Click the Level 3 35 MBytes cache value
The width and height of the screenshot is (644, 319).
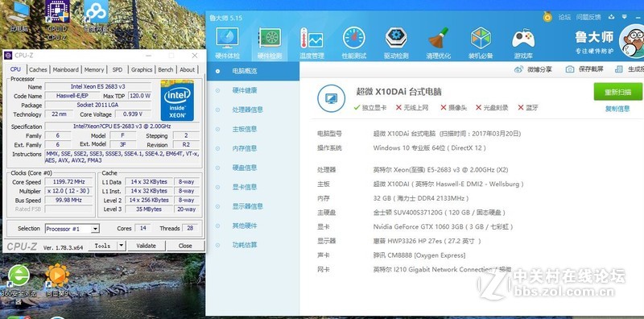[x=149, y=209]
